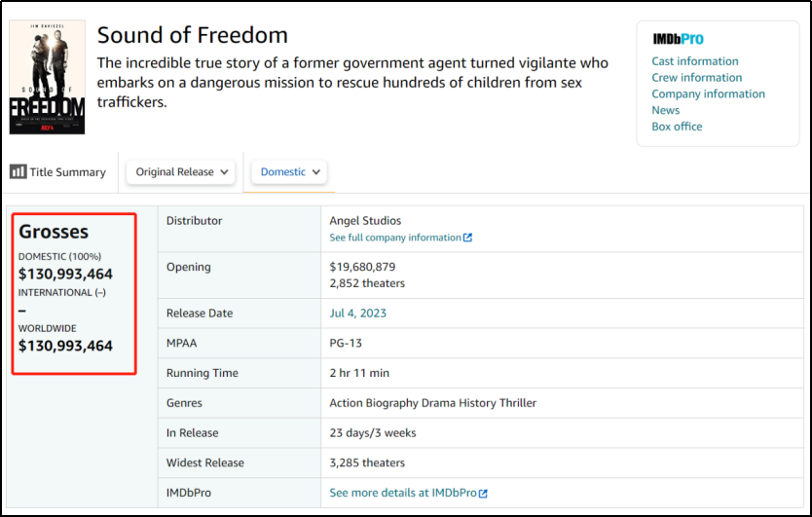Click the IMDbPro logo in sidebar
Viewport: 812px width, 517px height.
(x=677, y=39)
